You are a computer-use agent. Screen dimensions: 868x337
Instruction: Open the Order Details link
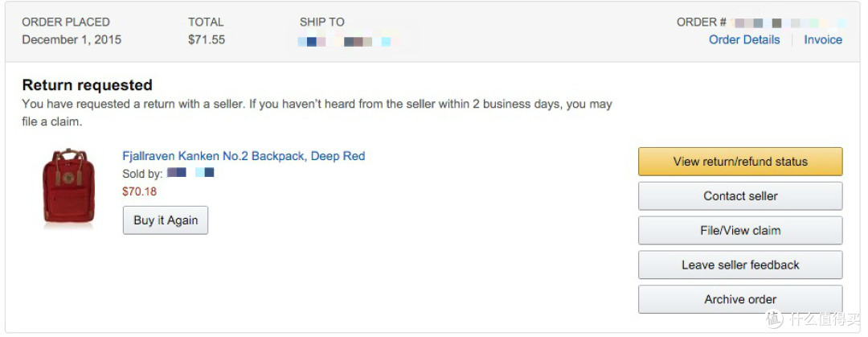coord(744,40)
